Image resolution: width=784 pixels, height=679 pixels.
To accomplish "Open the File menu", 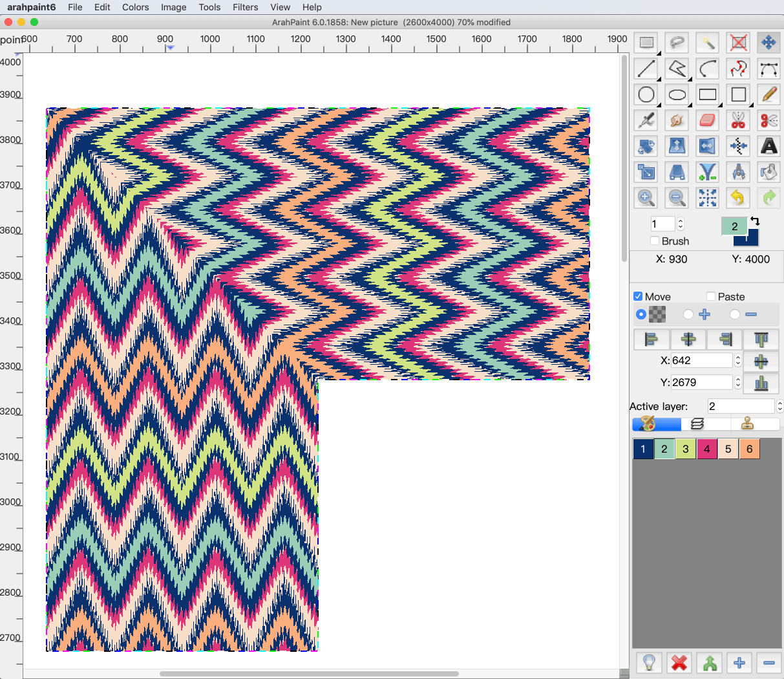I will pos(75,7).
